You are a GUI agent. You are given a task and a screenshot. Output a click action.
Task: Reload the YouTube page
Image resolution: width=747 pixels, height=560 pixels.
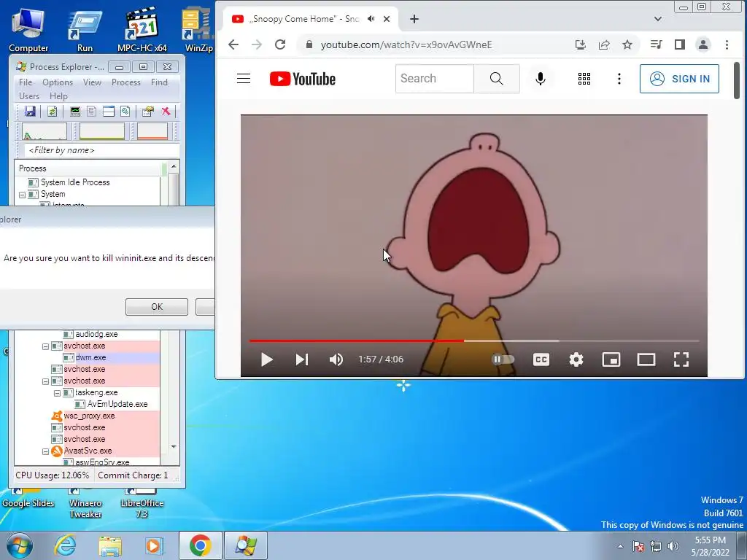[x=280, y=44]
